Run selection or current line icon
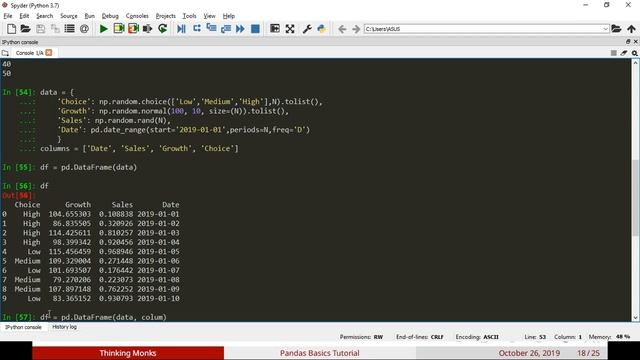Screen dimensions: 640x360 pyautogui.click(x=147, y=29)
